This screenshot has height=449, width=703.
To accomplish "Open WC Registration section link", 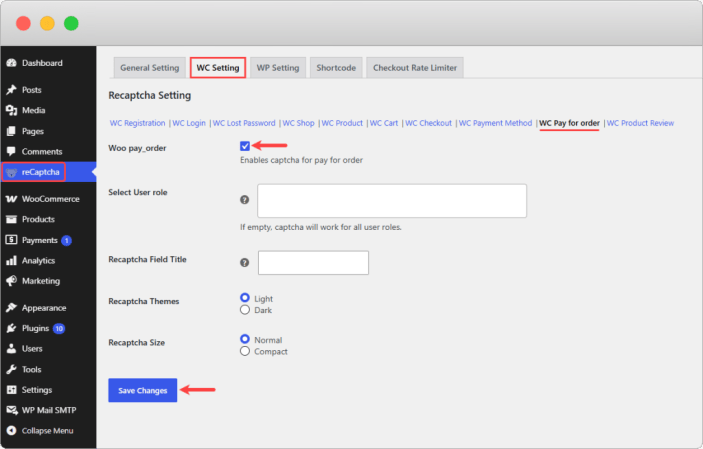I will tap(138, 123).
